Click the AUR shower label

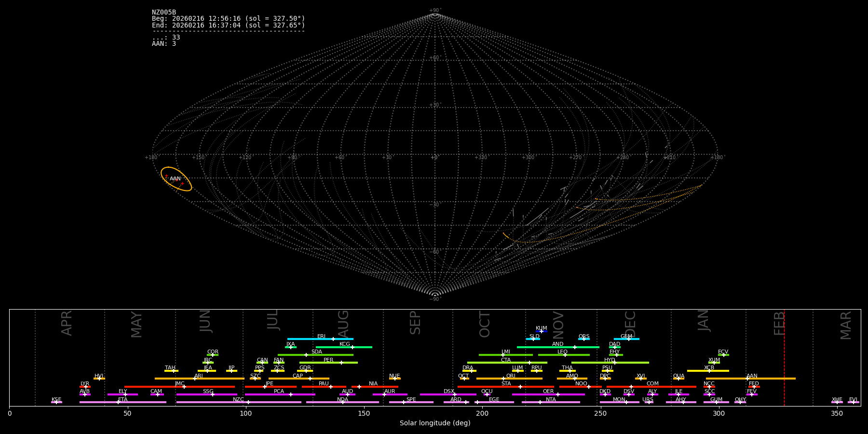(x=390, y=392)
